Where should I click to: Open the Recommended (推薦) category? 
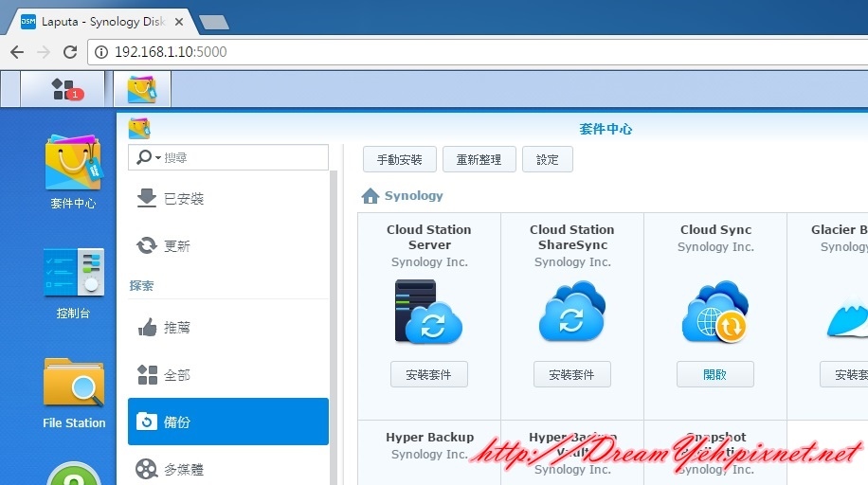228,327
